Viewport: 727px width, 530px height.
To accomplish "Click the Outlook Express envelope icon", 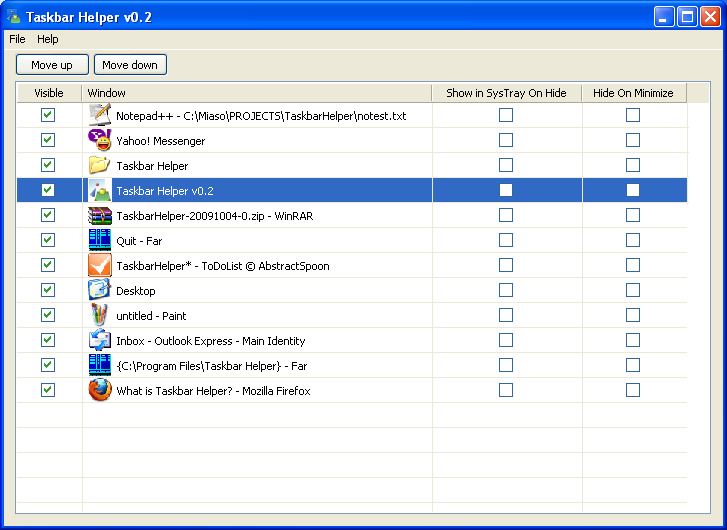I will (100, 340).
